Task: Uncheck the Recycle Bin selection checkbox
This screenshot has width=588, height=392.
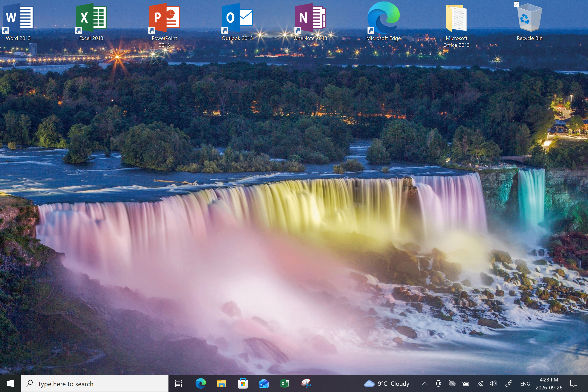Action: [516, 4]
